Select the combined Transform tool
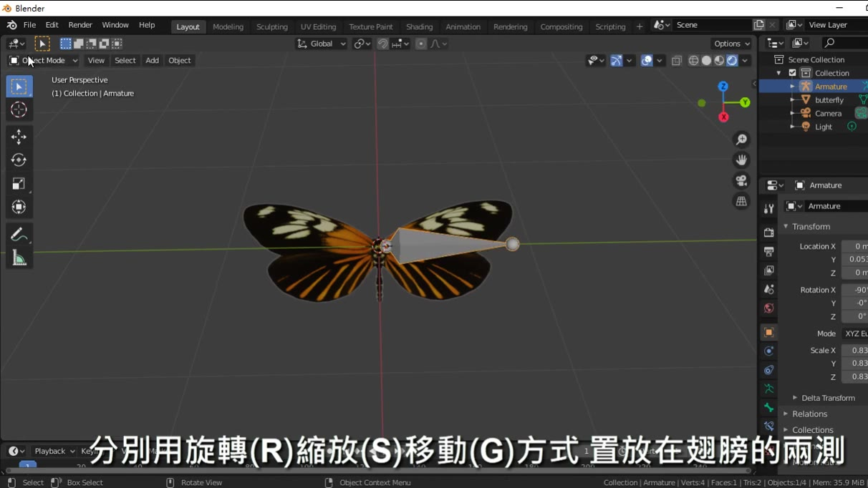Image resolution: width=868 pixels, height=488 pixels. click(x=19, y=208)
